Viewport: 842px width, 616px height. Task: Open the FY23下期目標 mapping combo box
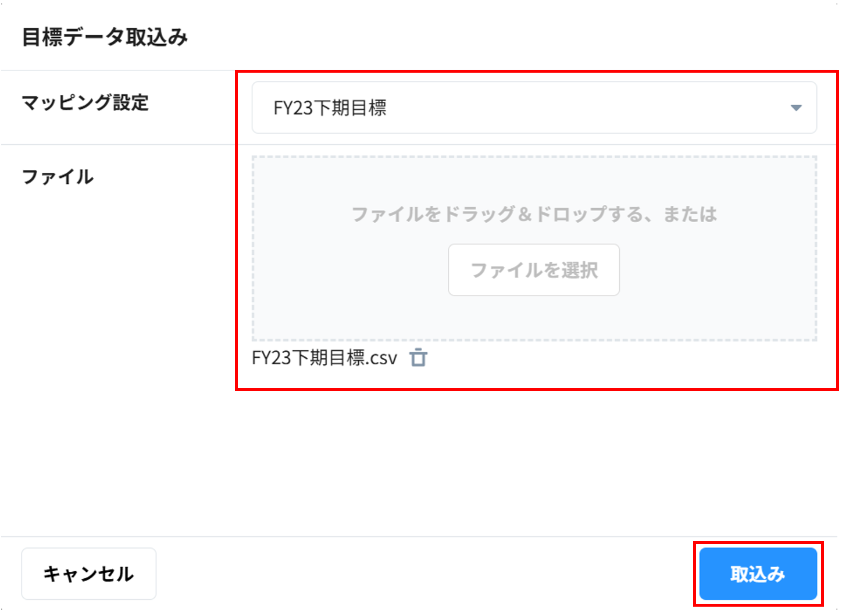coord(534,108)
